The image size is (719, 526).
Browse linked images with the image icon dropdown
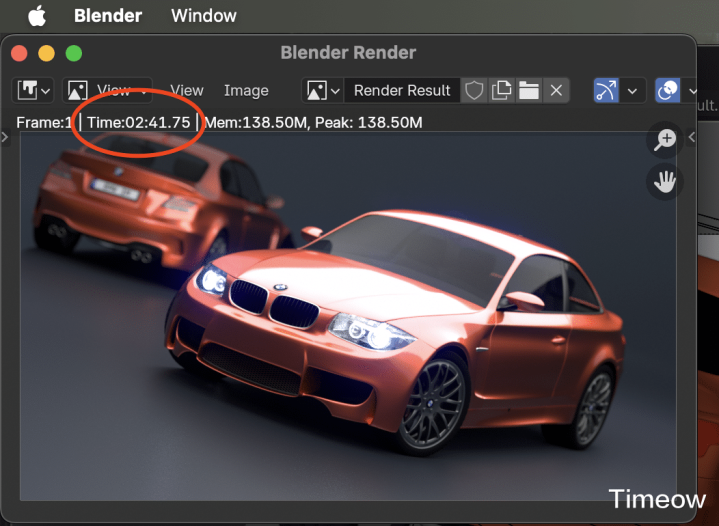click(323, 90)
